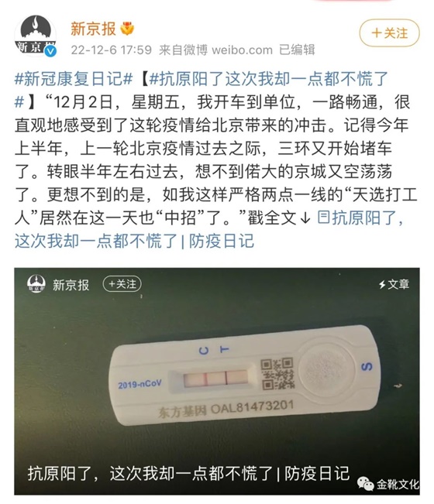The image size is (434, 504).
Task: Open the antigen test photo thumbnail
Action: 217,381
